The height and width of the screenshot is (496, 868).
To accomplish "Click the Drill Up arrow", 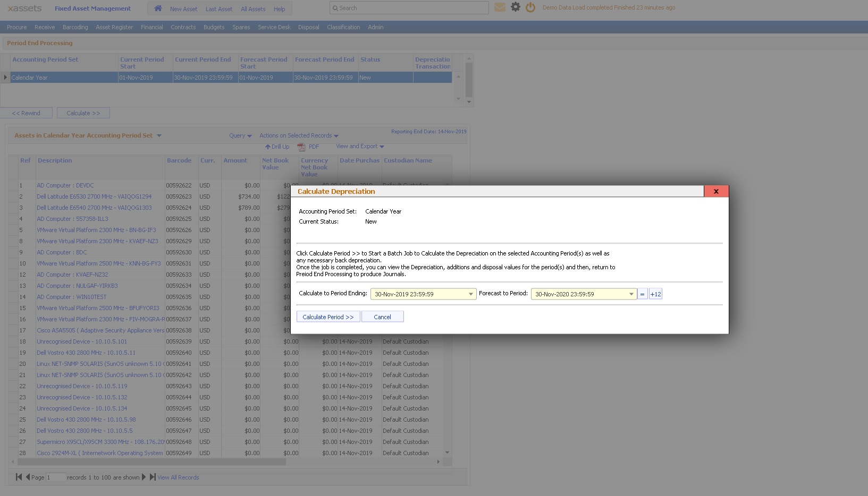I will point(268,147).
